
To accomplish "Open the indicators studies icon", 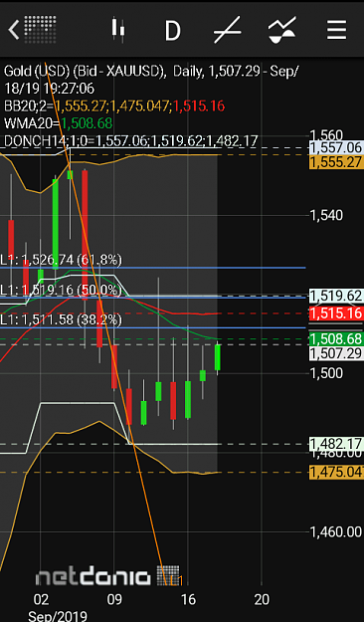I will pyautogui.click(x=281, y=30).
